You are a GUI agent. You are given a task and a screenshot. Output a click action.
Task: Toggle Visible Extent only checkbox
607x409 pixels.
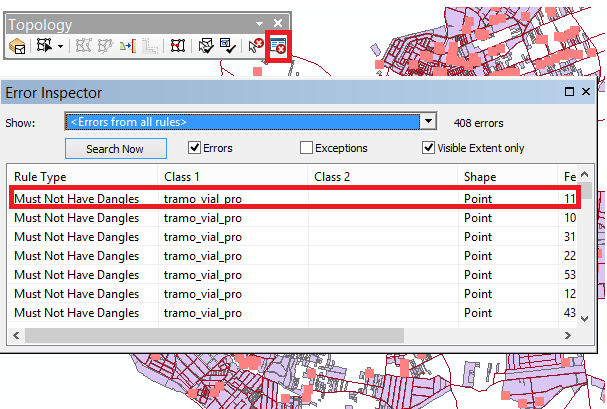pos(428,148)
